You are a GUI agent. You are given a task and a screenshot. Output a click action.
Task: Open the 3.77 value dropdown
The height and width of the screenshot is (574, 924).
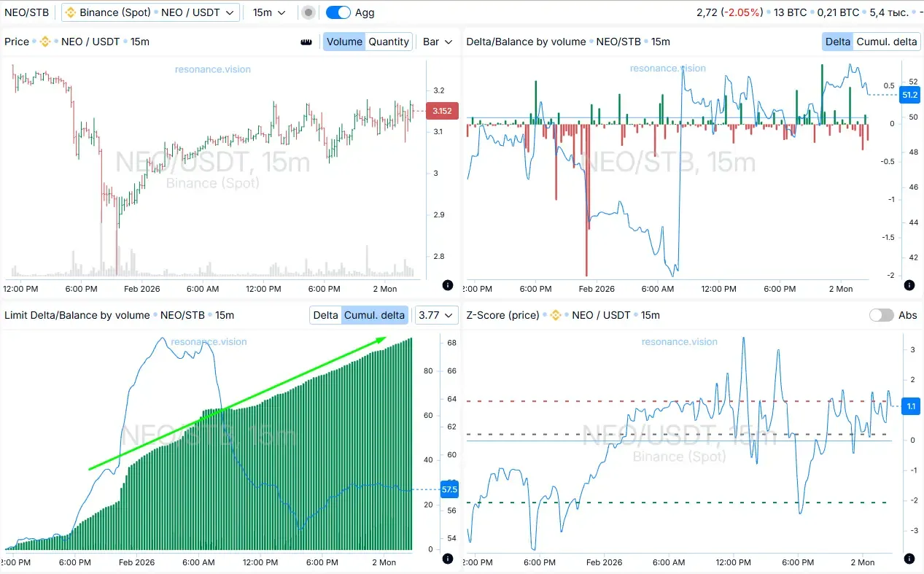[436, 315]
